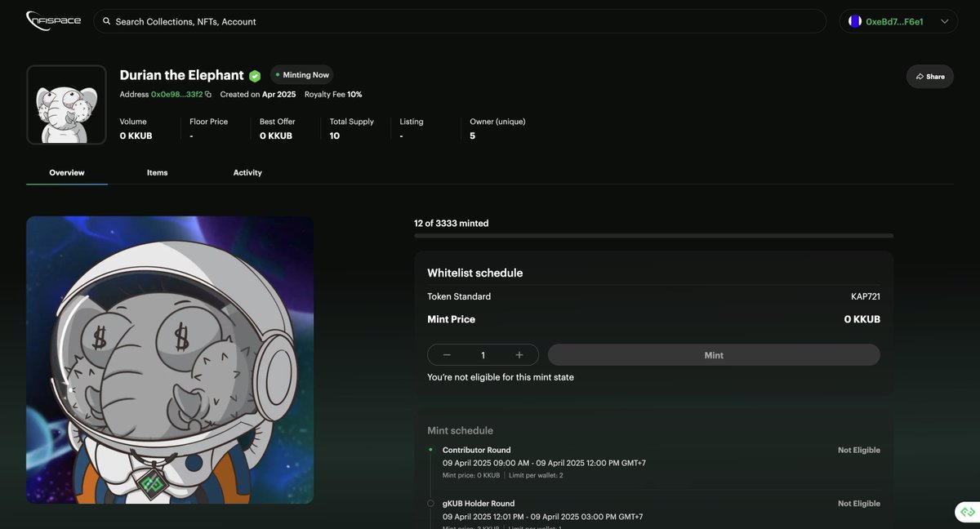The height and width of the screenshot is (529, 980).
Task: Click the mint quantity value 1
Action: [483, 355]
